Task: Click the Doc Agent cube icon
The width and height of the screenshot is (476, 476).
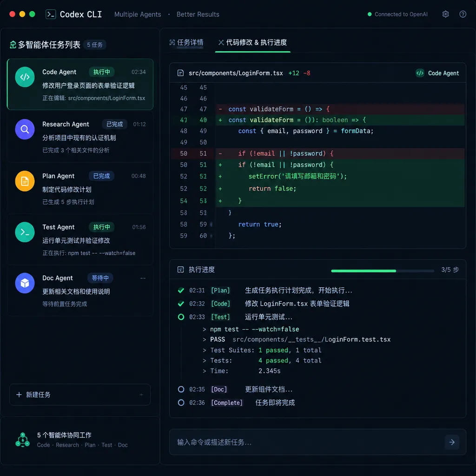Action: click(25, 283)
